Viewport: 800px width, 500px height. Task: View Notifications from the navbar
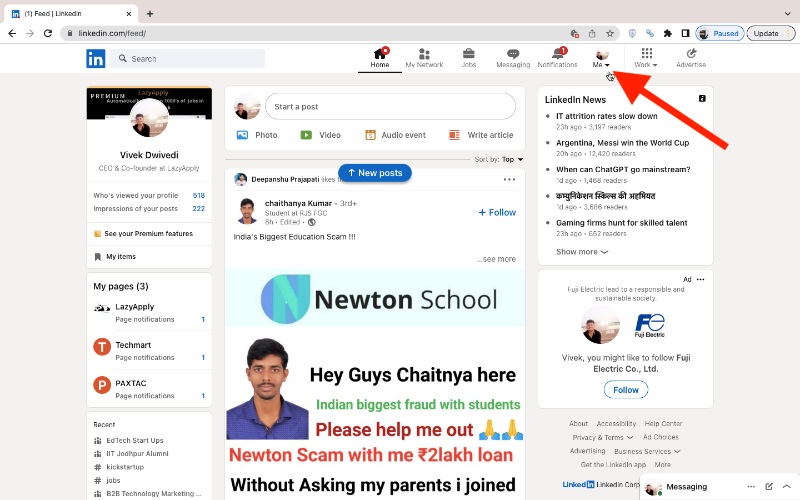pyautogui.click(x=557, y=58)
